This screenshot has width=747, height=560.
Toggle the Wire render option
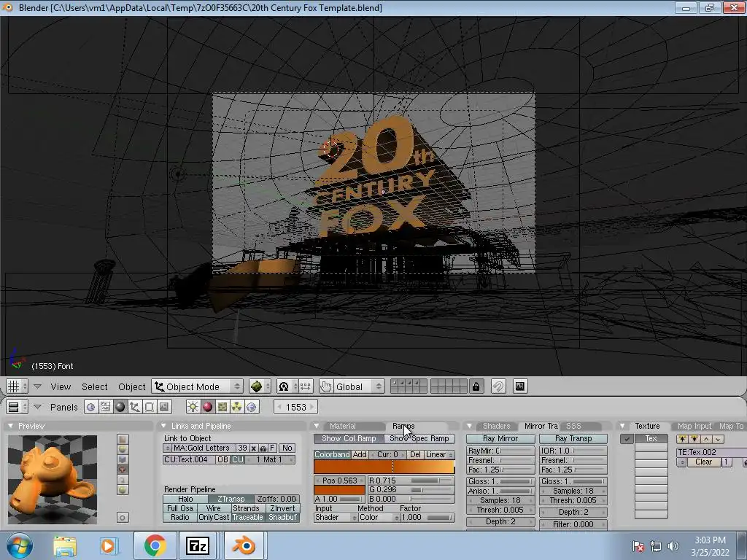(x=214, y=508)
